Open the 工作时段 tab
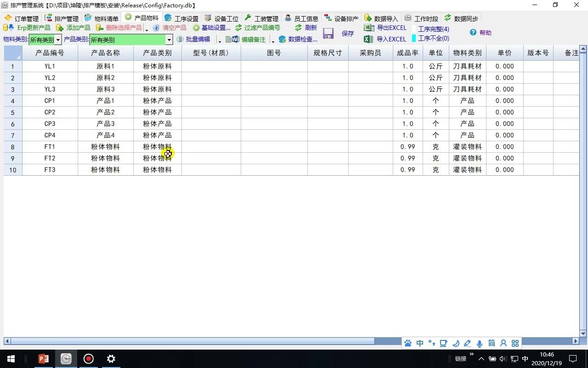The image size is (588, 368). tap(421, 18)
